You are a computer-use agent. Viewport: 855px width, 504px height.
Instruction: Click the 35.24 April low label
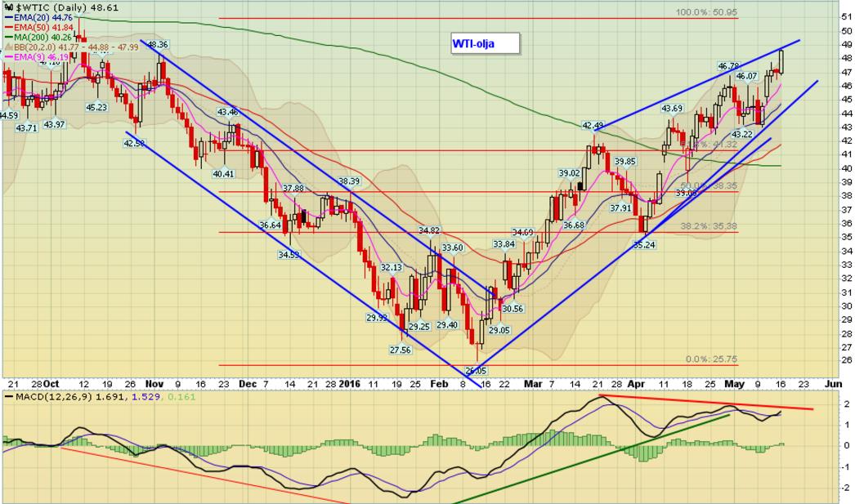tap(644, 244)
